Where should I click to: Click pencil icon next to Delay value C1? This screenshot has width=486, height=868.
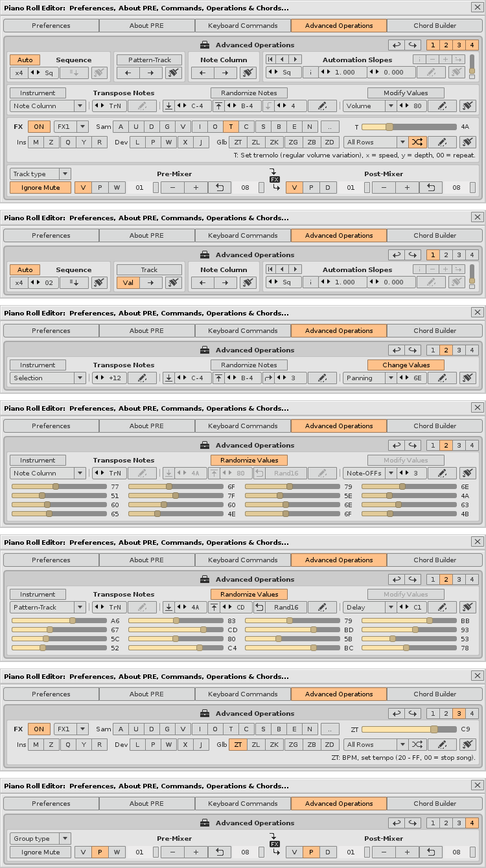pos(443,607)
